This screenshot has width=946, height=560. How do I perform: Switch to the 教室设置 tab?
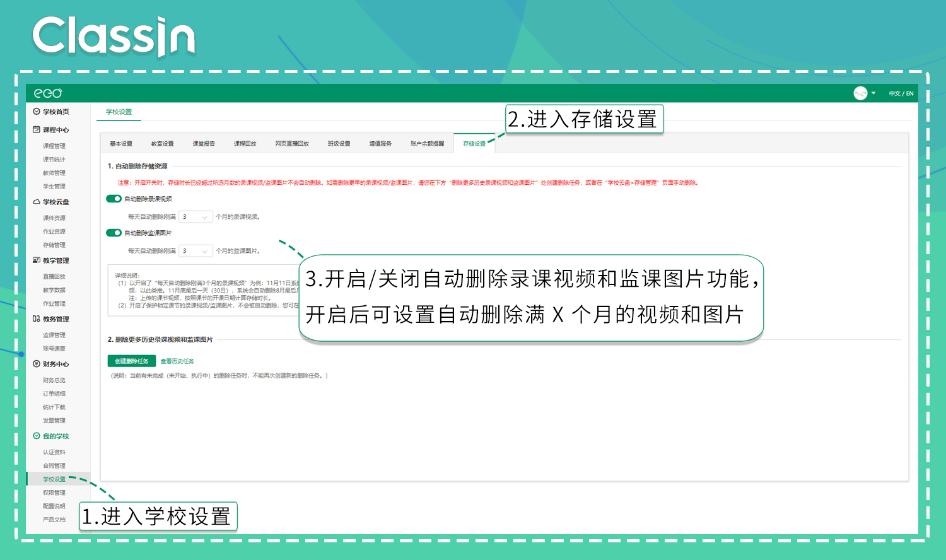tap(163, 144)
